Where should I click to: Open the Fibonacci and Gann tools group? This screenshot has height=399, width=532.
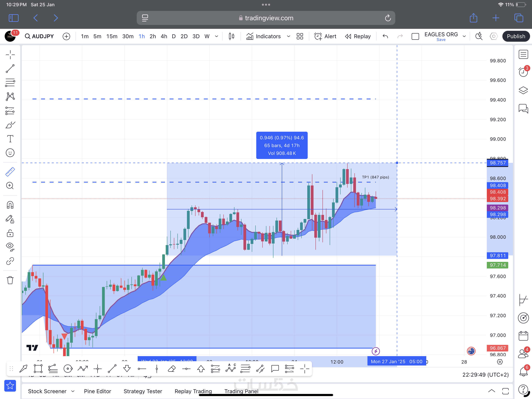tap(10, 83)
